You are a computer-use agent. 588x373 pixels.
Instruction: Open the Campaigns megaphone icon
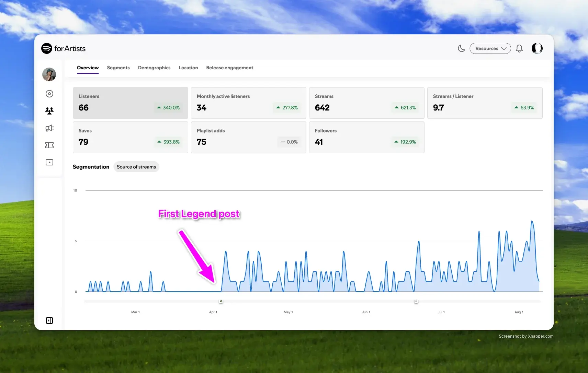(49, 128)
